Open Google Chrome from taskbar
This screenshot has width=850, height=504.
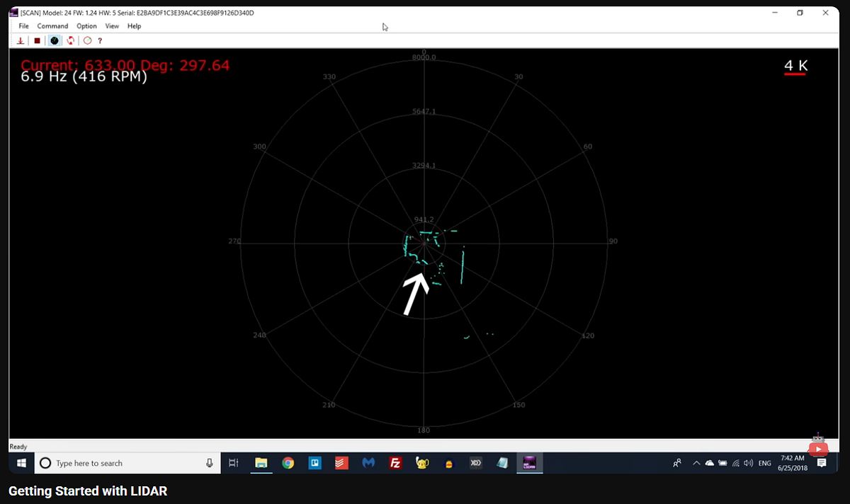[x=288, y=463]
